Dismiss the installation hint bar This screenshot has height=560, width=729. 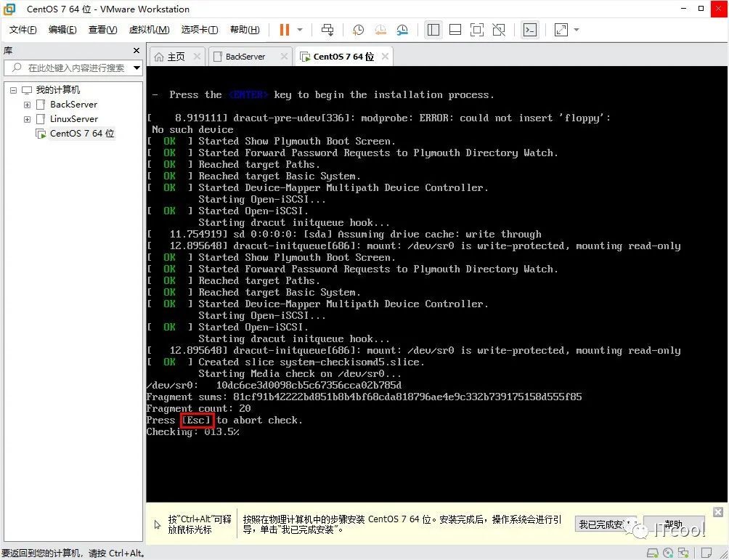(718, 512)
